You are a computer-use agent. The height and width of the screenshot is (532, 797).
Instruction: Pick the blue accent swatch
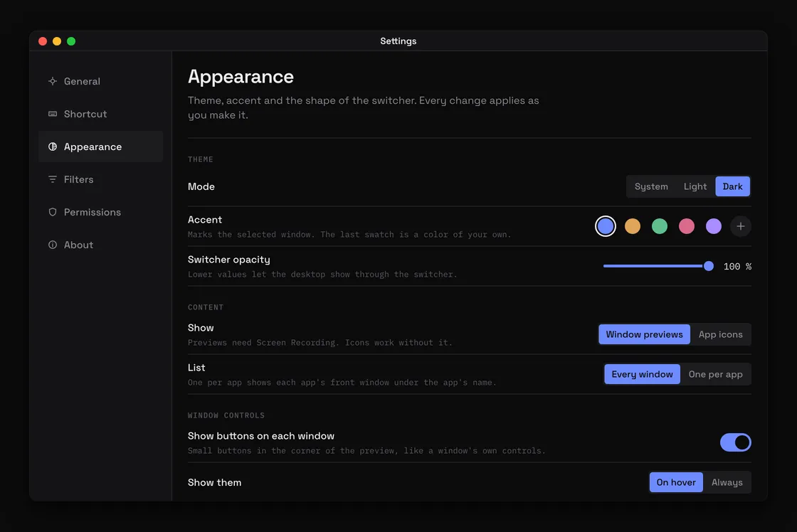606,226
